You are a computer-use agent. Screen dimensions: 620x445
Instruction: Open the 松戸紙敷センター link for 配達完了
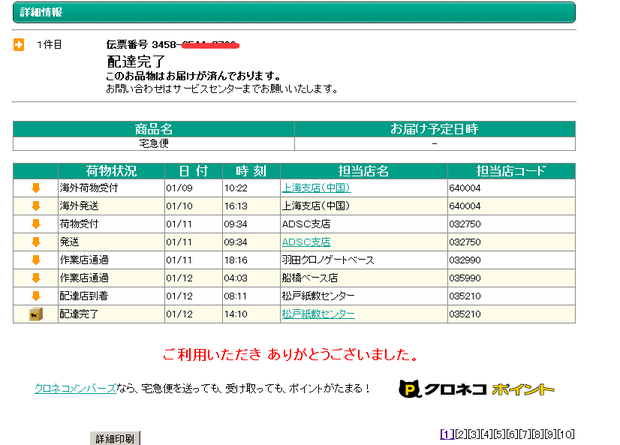318,314
